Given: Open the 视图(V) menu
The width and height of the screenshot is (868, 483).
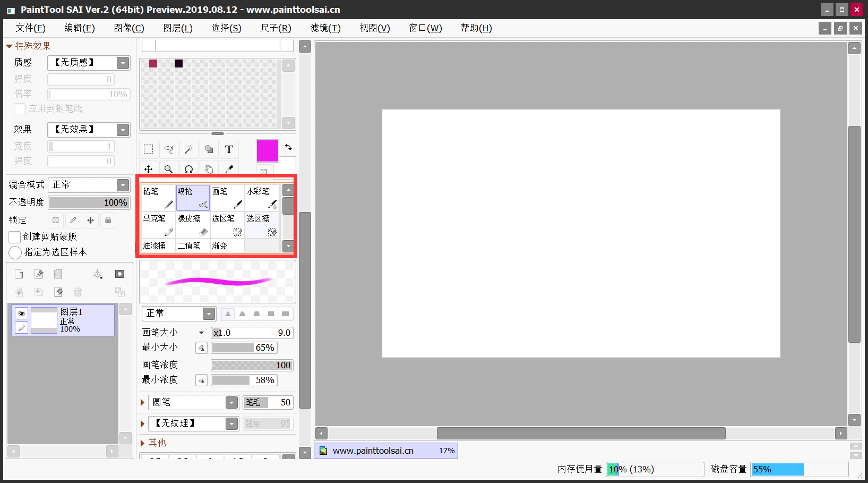Looking at the screenshot, I should 375,28.
